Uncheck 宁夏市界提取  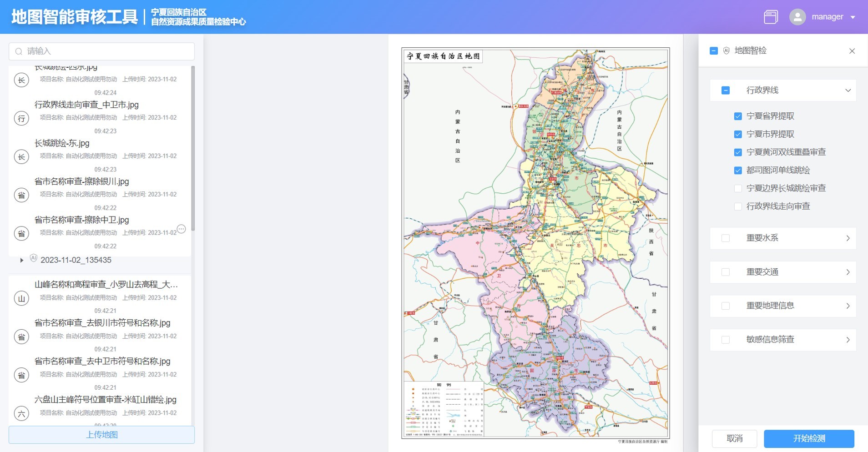pyautogui.click(x=738, y=134)
